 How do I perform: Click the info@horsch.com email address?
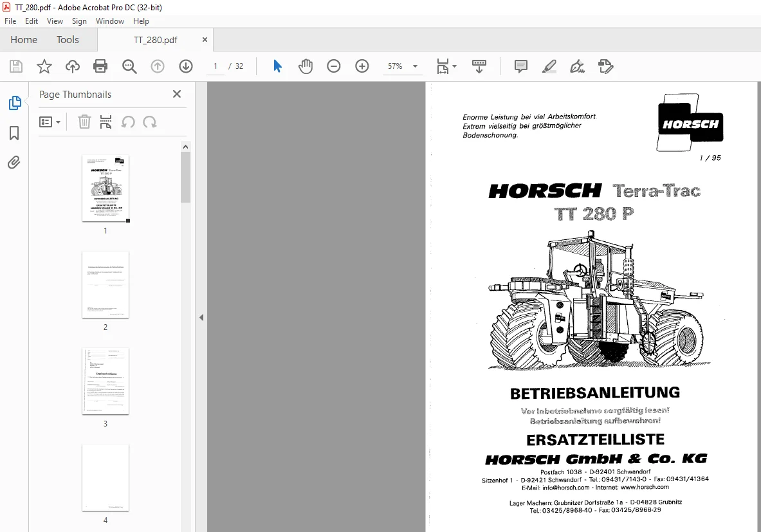pos(566,488)
